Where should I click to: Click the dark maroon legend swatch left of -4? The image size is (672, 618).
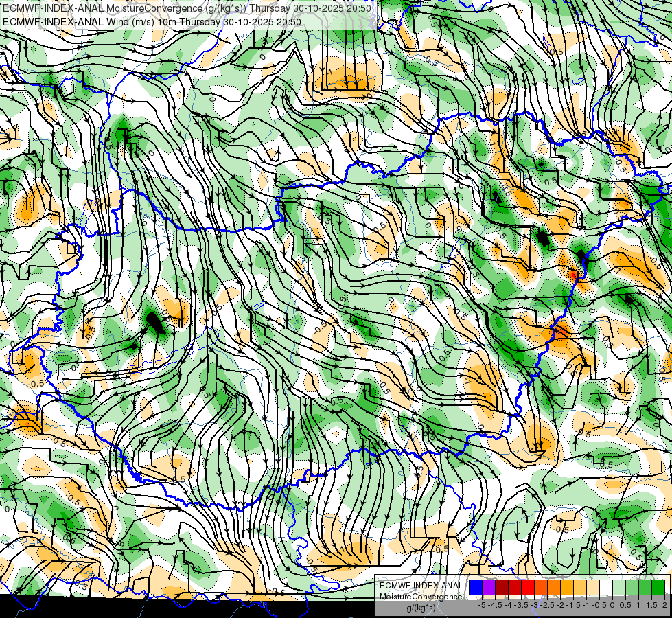tap(502, 587)
